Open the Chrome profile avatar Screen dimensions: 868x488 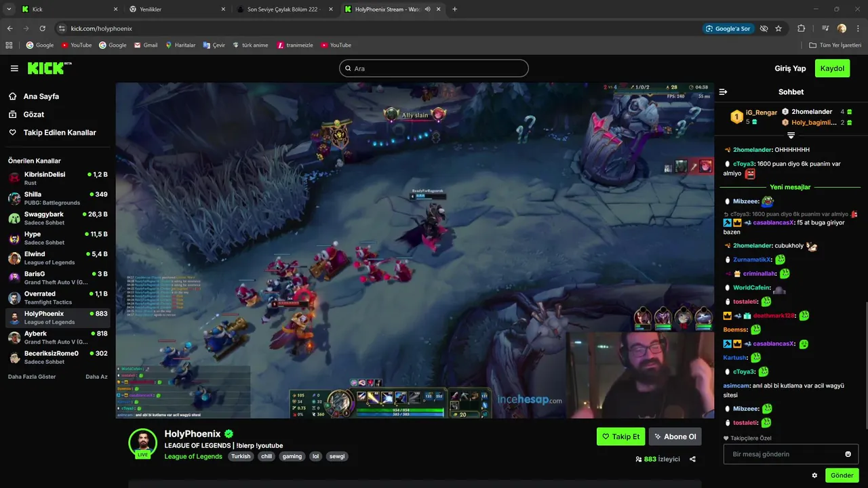(842, 28)
